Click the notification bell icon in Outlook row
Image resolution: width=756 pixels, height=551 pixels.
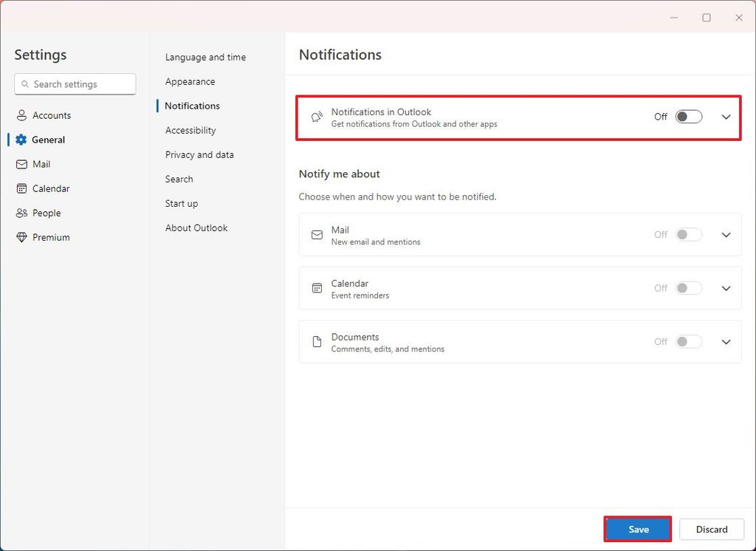(x=317, y=117)
